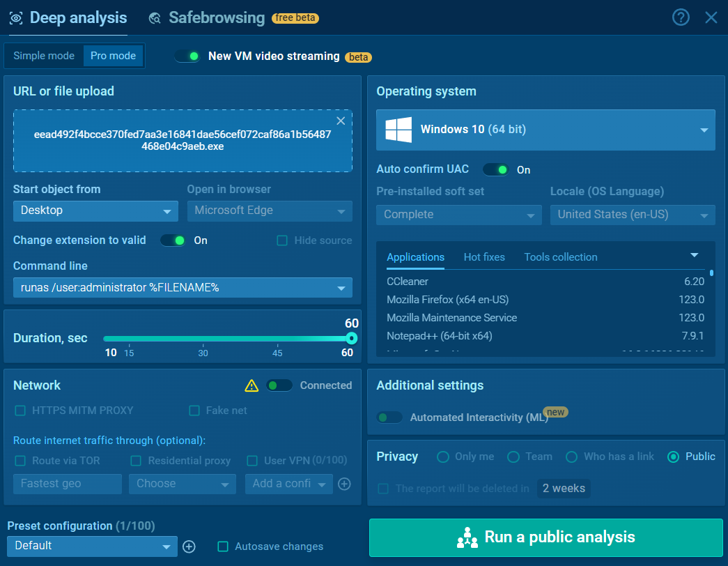This screenshot has height=566, width=728.
Task: Open the Tools collection tab
Action: pyautogui.click(x=560, y=257)
